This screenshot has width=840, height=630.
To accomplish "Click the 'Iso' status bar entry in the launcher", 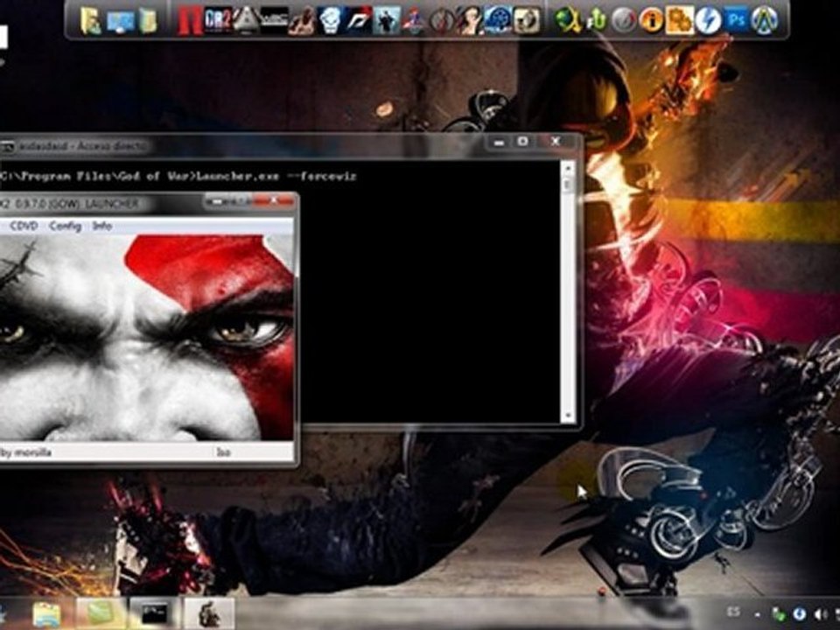I will coord(223,452).
